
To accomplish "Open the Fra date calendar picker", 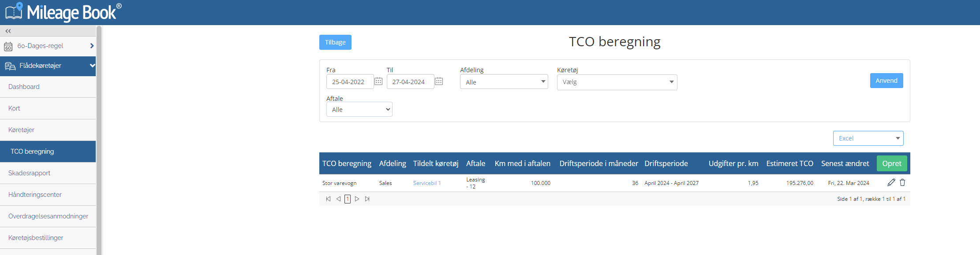I will (378, 81).
